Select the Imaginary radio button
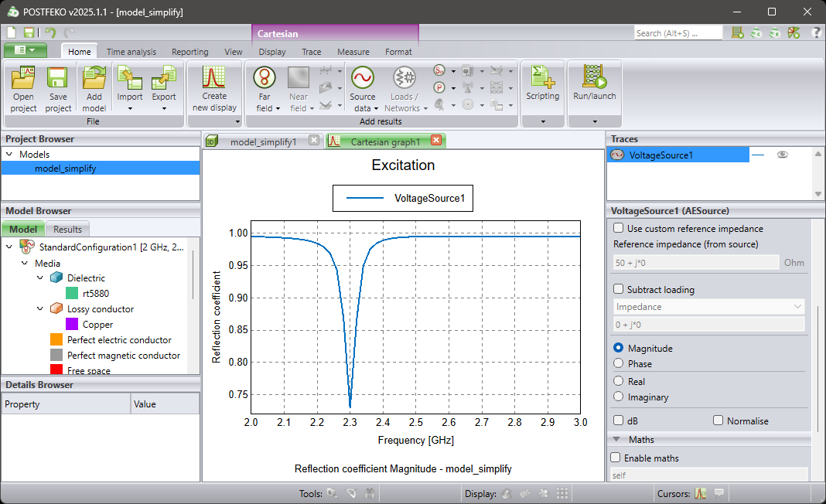Viewport: 826px width, 504px height. 619,397
